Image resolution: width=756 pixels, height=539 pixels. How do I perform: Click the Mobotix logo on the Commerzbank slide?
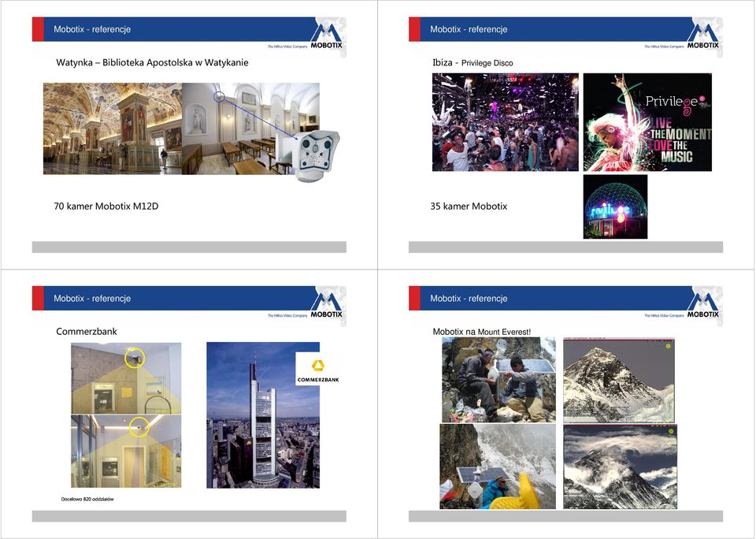coord(326,305)
